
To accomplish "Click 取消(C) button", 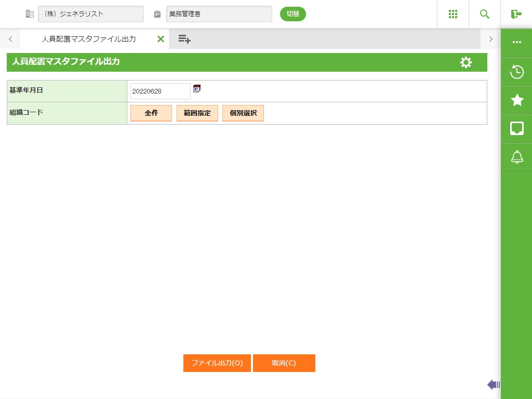I will [x=284, y=363].
